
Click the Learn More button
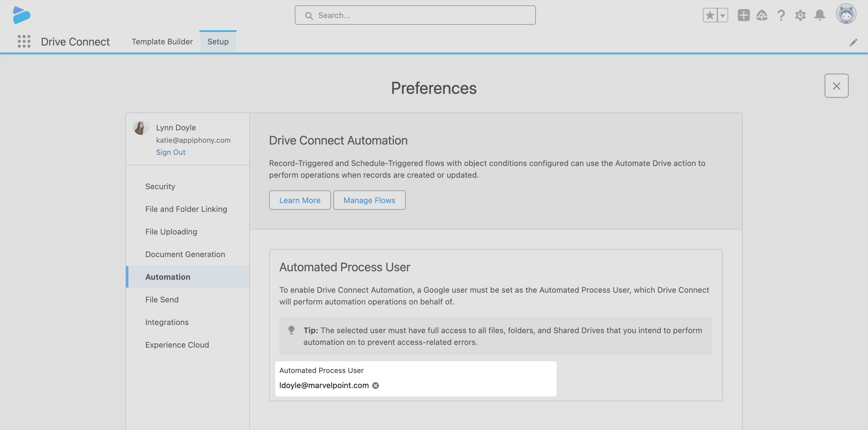[x=300, y=200]
